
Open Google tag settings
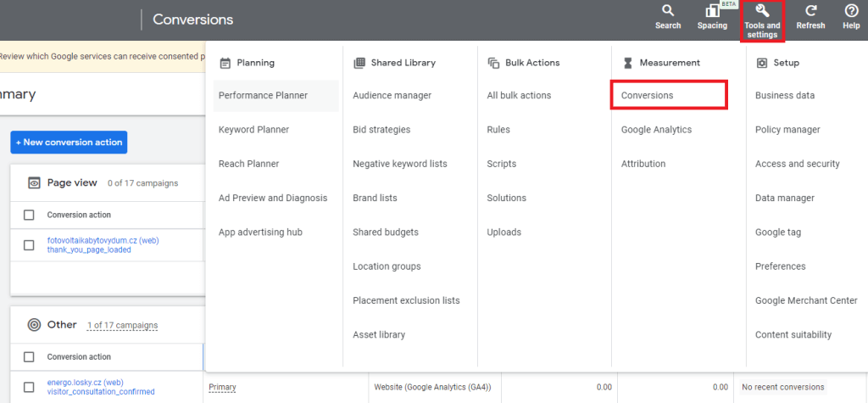778,232
